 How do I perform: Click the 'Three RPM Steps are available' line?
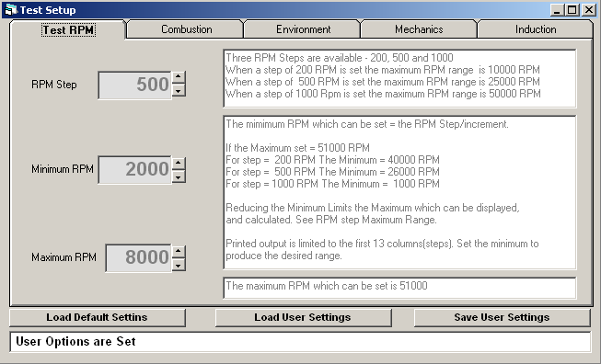[x=340, y=58]
